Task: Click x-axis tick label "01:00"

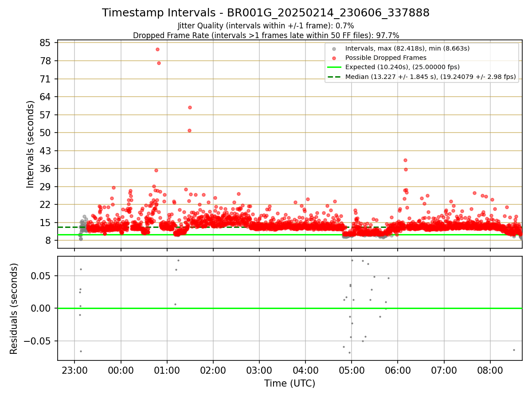Action: point(167,370)
